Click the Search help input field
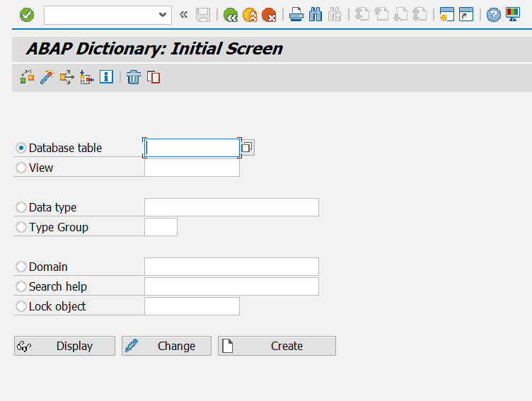Image resolution: width=532 pixels, height=401 pixels. (x=231, y=286)
